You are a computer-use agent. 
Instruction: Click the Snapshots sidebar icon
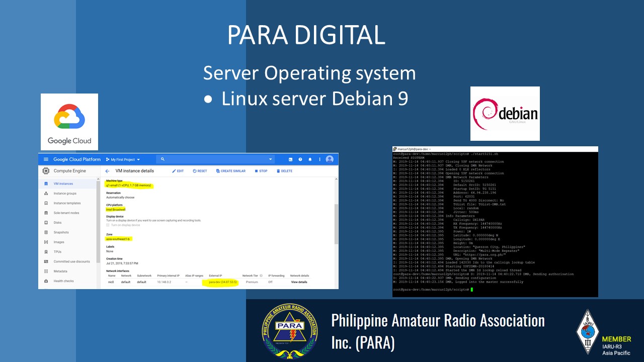click(46, 232)
